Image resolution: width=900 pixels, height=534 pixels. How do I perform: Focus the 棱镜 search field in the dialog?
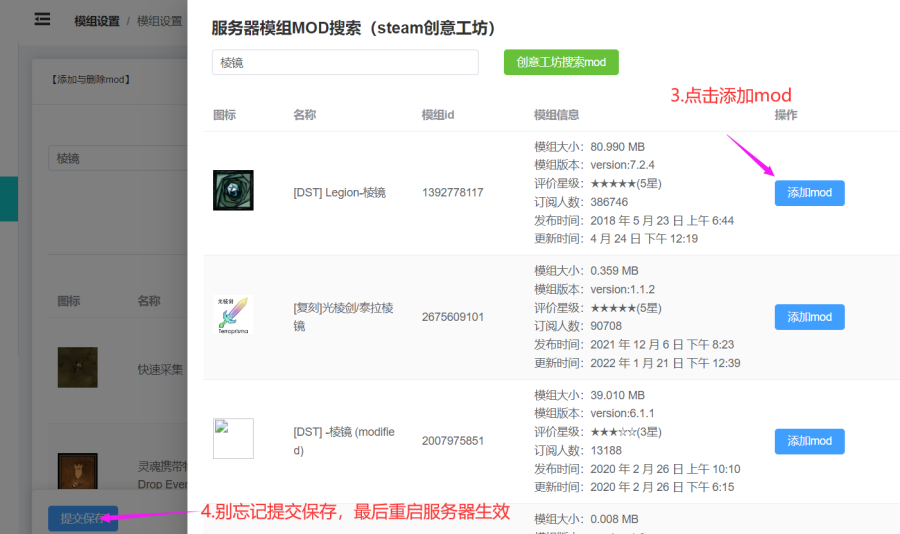click(x=345, y=62)
